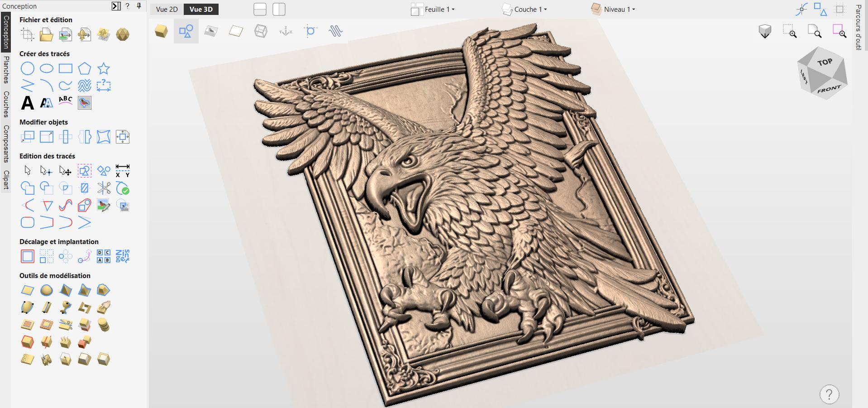Select the Node Editing cursor tool
This screenshot has height=408, width=868.
[47, 171]
